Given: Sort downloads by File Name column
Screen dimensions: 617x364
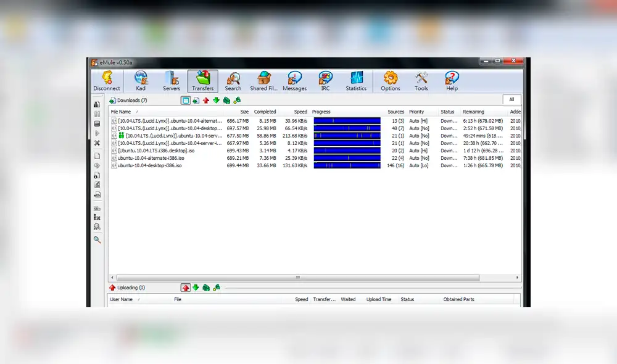Looking at the screenshot, I should 121,112.
